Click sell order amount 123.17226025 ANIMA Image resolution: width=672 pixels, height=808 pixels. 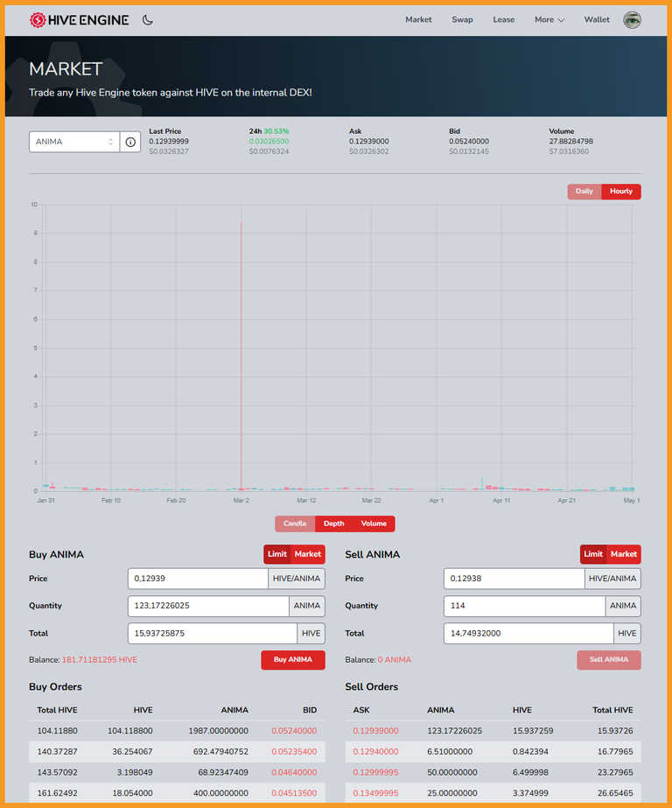click(455, 731)
